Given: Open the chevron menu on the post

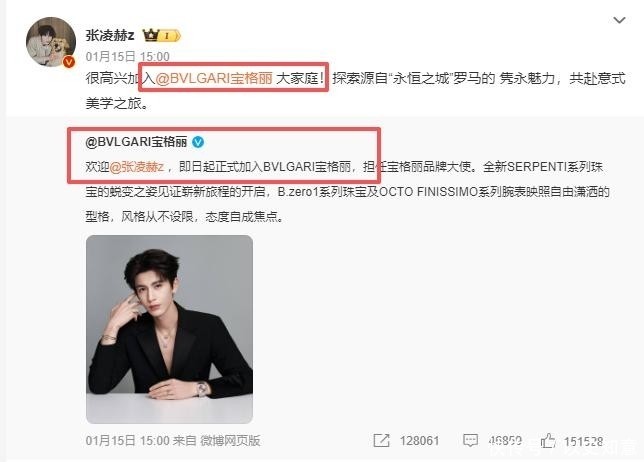Looking at the screenshot, I should (x=619, y=20).
